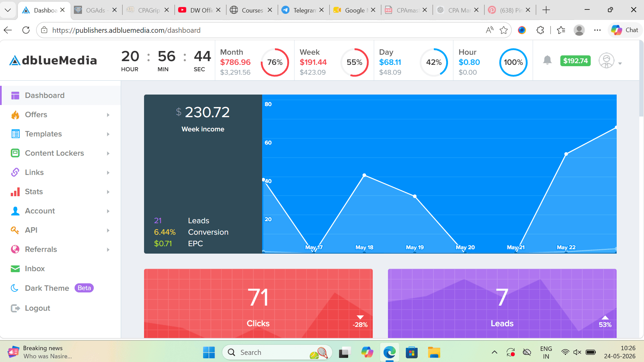Open the browser extensions puzzle icon
Screen dimensions: 644x362
tap(540, 30)
